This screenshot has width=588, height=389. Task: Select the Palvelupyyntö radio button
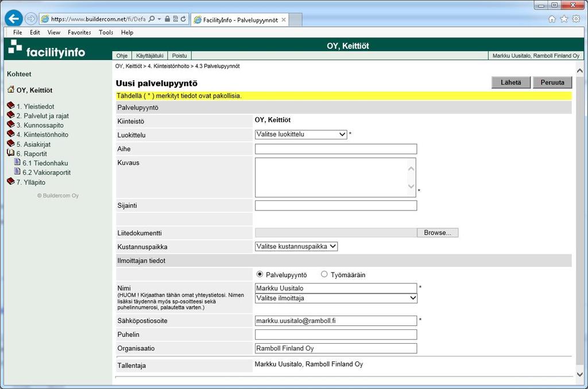260,274
